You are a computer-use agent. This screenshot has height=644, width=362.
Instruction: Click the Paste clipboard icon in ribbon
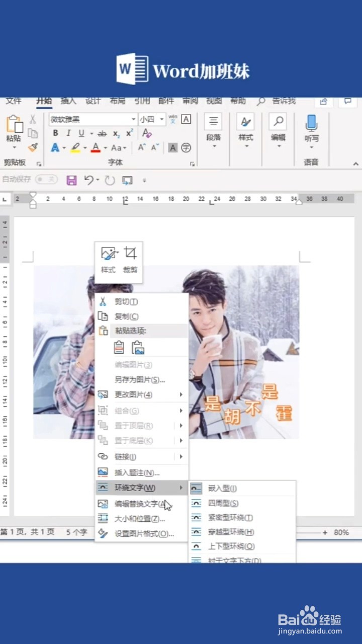(x=14, y=125)
